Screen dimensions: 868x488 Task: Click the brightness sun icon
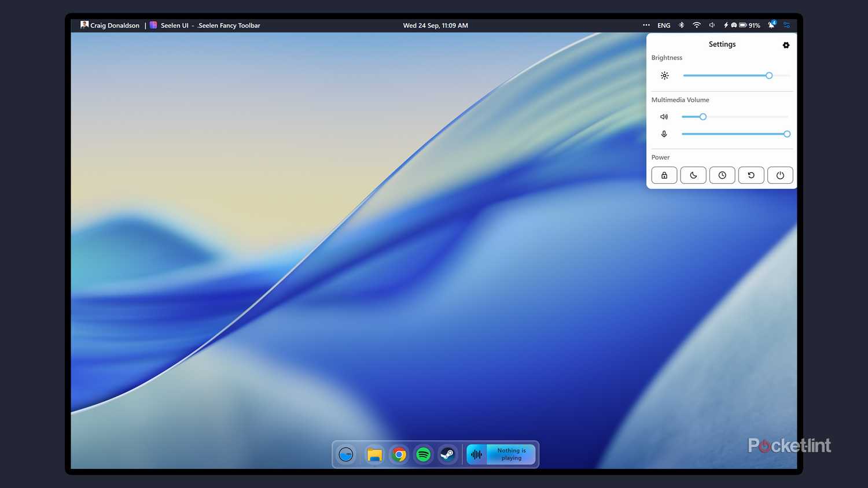tap(664, 75)
